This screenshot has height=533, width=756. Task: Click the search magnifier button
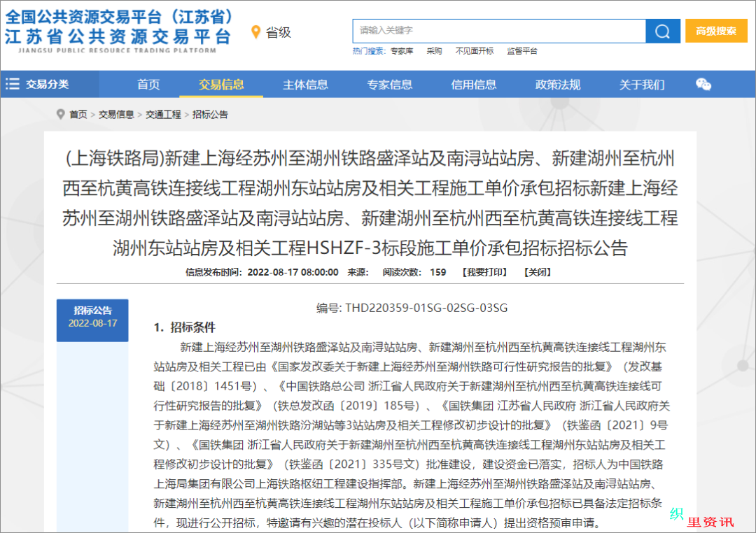click(x=662, y=31)
